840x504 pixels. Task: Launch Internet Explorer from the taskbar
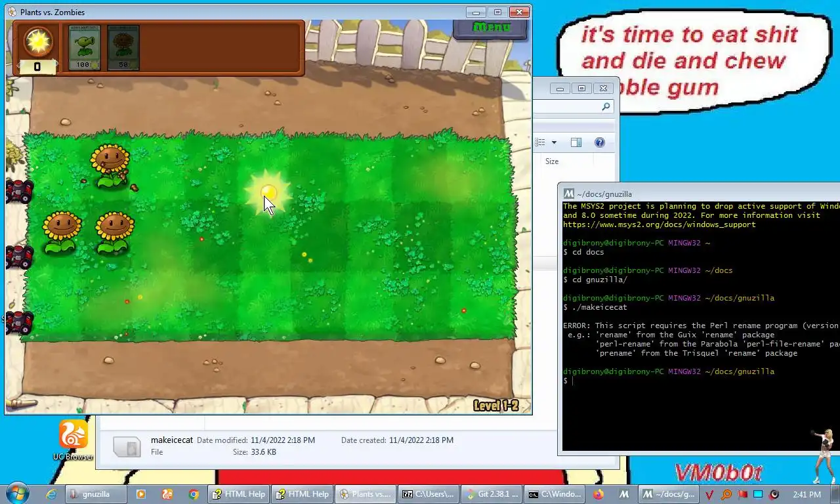tap(51, 494)
